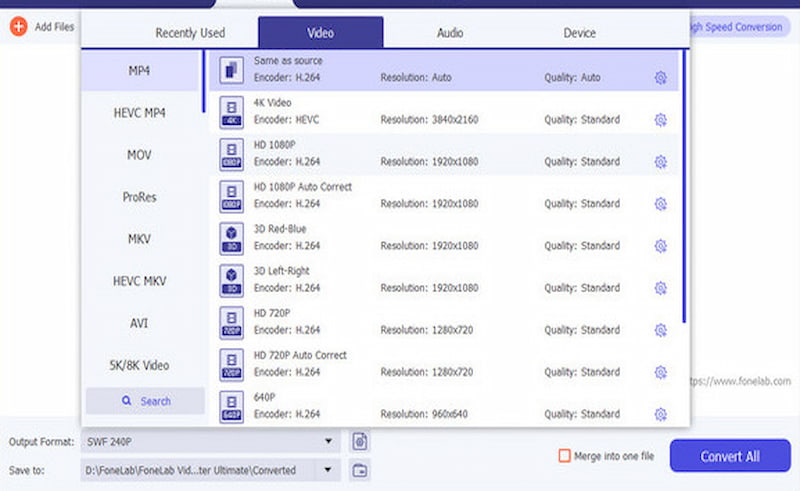Open settings gear for 640P profile

tap(661, 414)
